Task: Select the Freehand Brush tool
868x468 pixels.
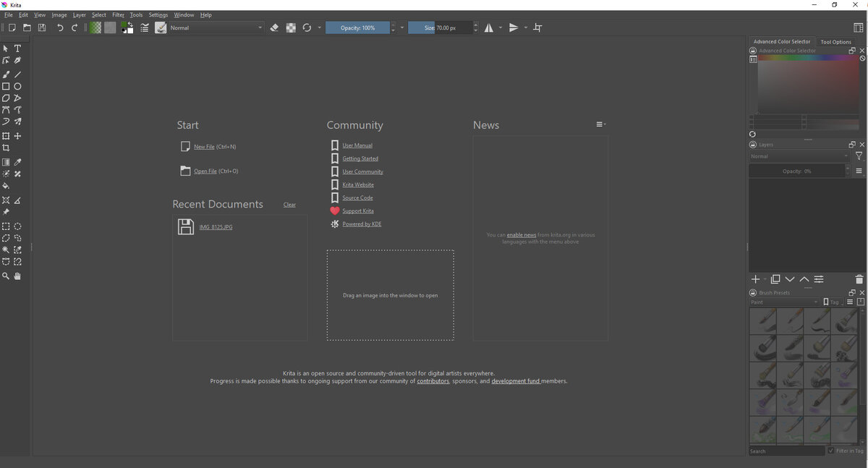Action: point(6,75)
